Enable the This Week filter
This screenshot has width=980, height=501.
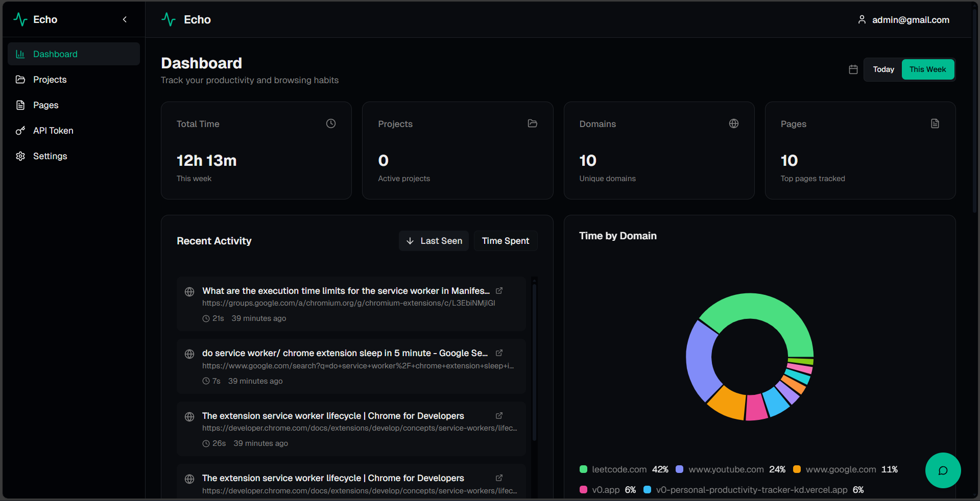(927, 69)
